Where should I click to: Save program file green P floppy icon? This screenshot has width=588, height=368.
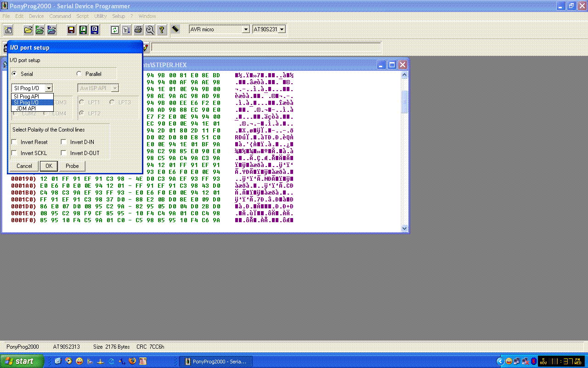[83, 30]
